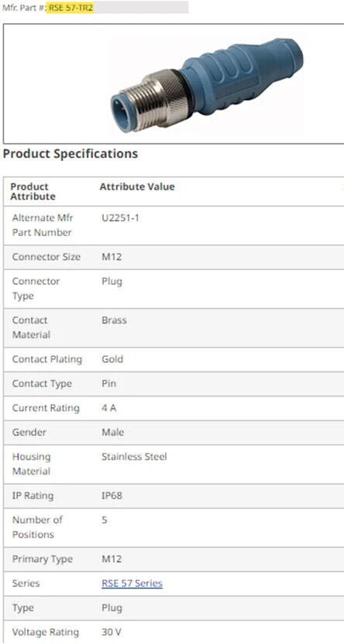
Task: Click the Product Attribute column header
Action: (x=33, y=191)
